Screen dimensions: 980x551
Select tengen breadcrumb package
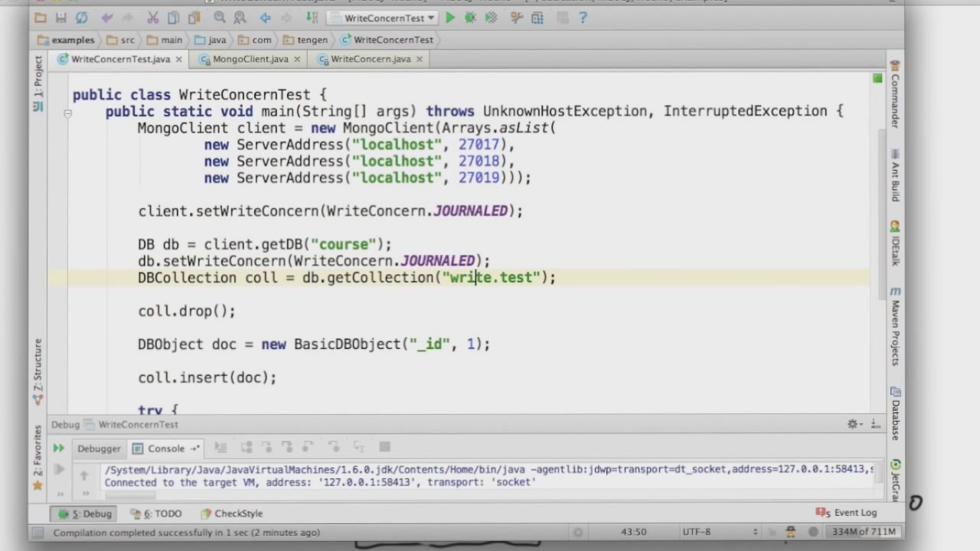coord(305,40)
